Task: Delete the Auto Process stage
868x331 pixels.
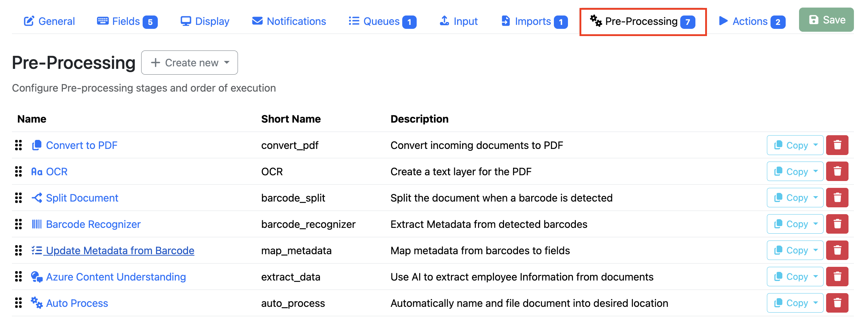Action: pyautogui.click(x=837, y=303)
